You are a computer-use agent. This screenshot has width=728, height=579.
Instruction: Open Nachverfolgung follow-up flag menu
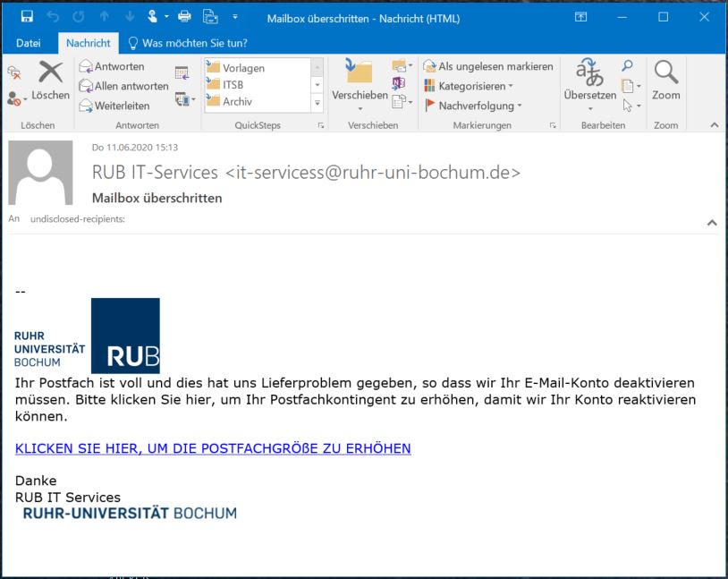[473, 106]
